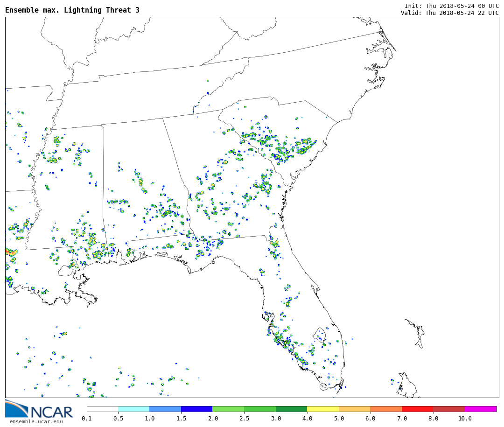
Task: Choose the dark orange colorbar swatch
Action: [x=386, y=409]
